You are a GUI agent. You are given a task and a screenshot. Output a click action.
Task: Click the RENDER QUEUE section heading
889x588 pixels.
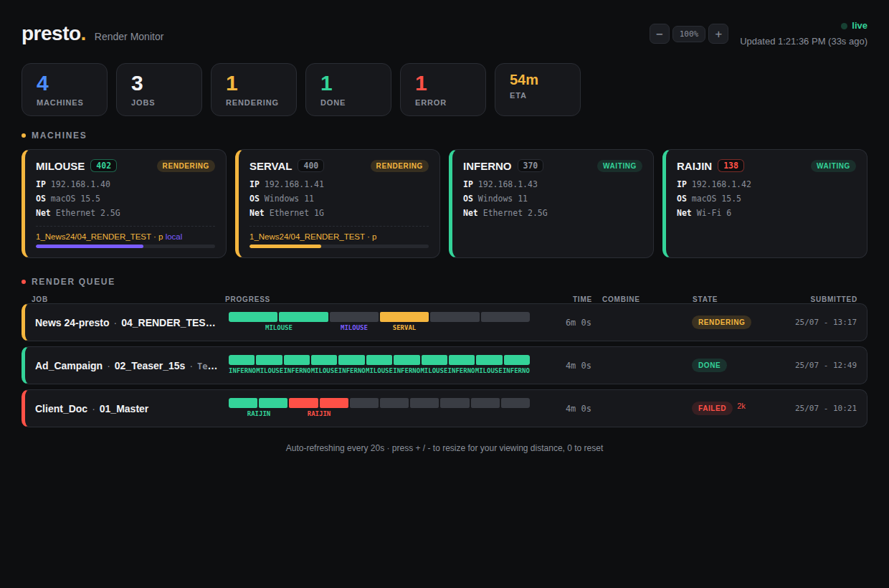tap(73, 282)
